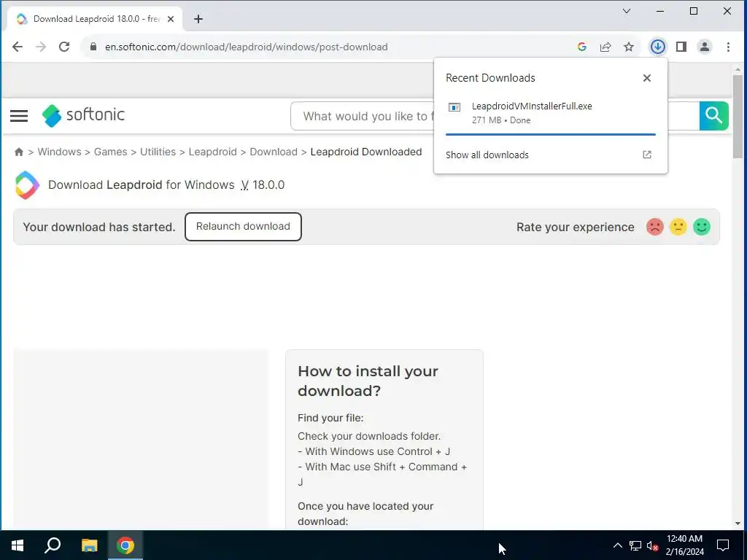Open taskbar search magnifier
747x560 pixels.
point(53,545)
